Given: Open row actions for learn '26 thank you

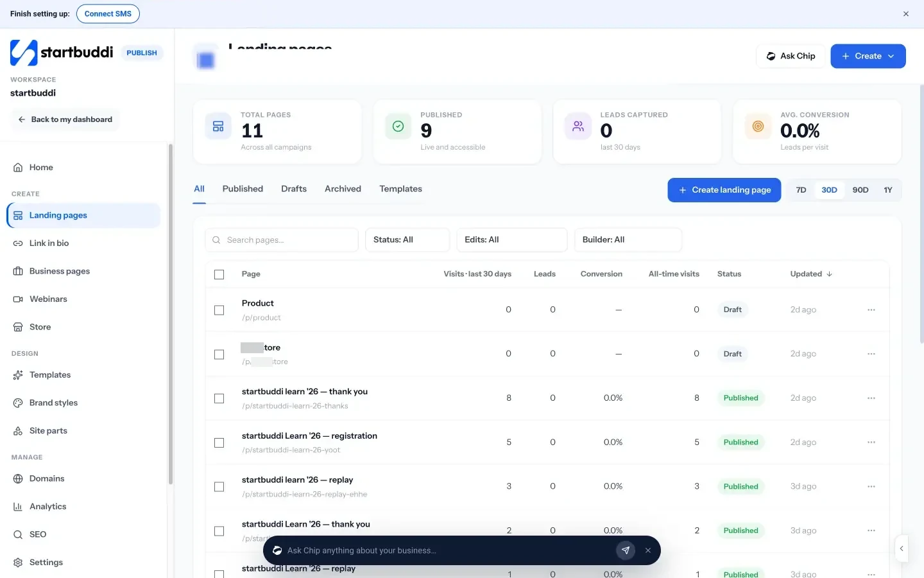Looking at the screenshot, I should 871,398.
